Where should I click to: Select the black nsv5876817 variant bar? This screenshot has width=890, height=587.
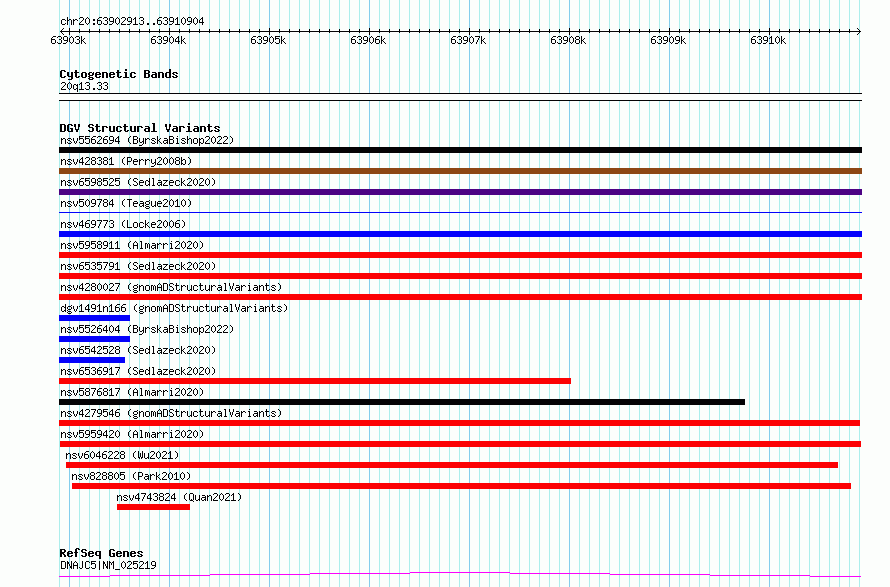[402, 402]
